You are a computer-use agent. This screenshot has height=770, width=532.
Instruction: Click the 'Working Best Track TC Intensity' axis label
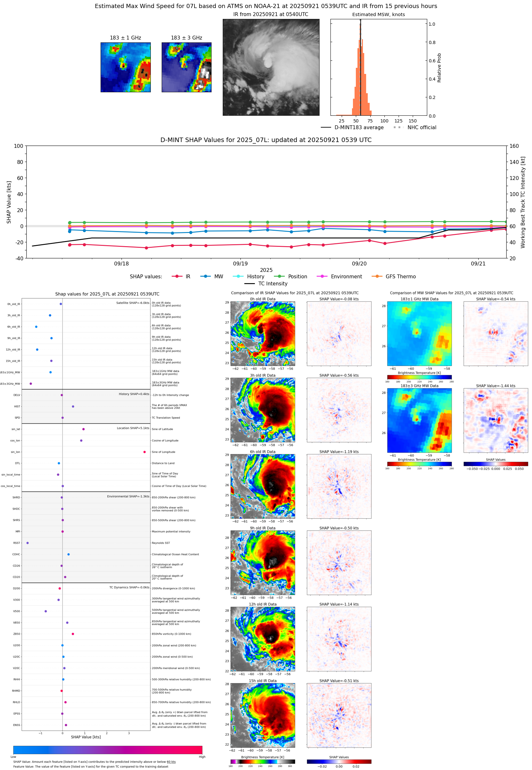(x=523, y=202)
